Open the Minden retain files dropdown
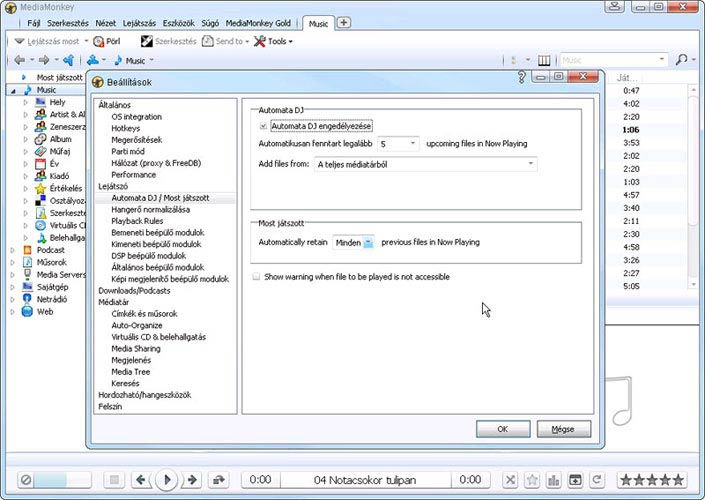705x500 pixels. [367, 242]
